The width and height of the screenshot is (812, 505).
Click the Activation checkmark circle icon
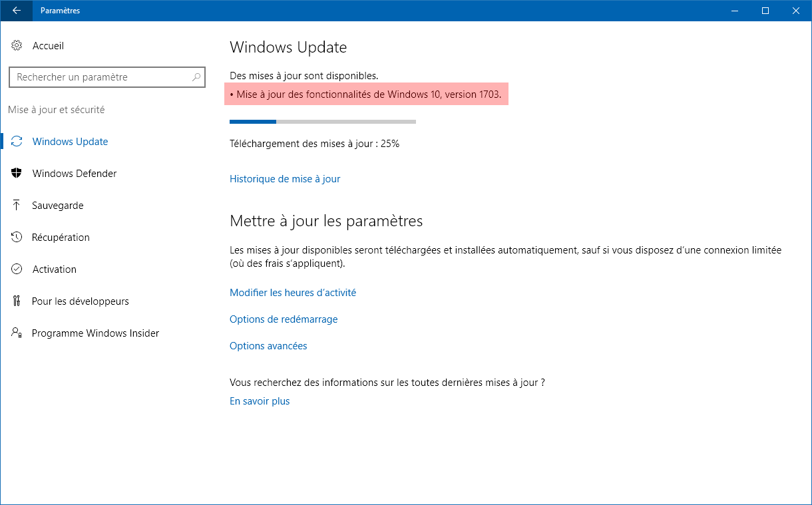pos(17,269)
